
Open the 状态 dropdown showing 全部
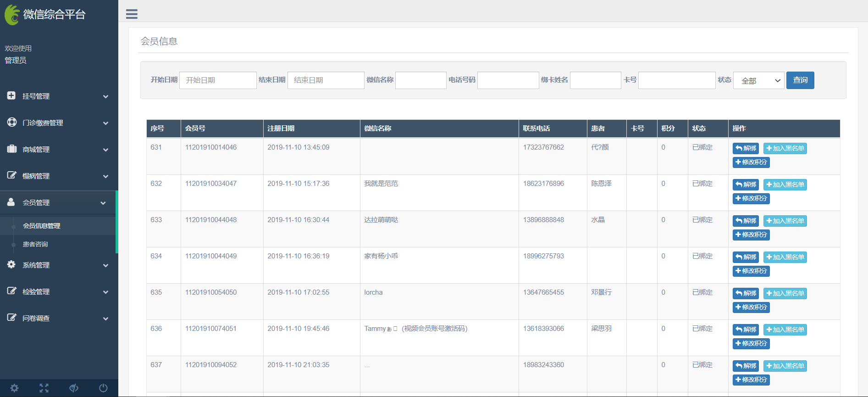(x=759, y=81)
